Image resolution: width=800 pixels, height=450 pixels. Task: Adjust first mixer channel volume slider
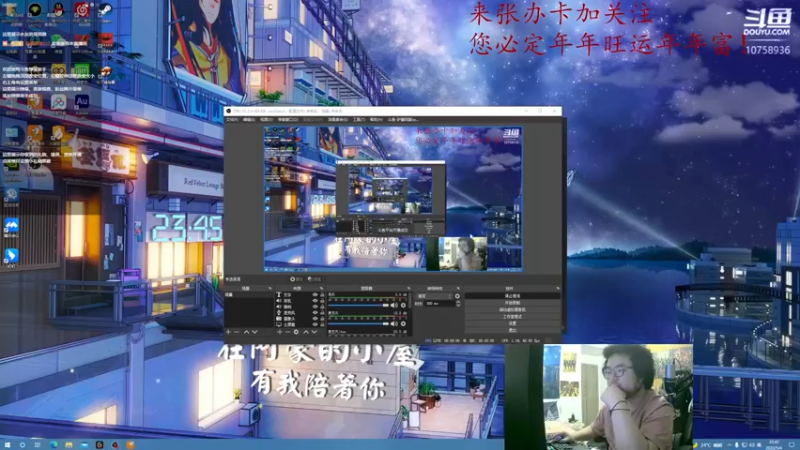(359, 305)
